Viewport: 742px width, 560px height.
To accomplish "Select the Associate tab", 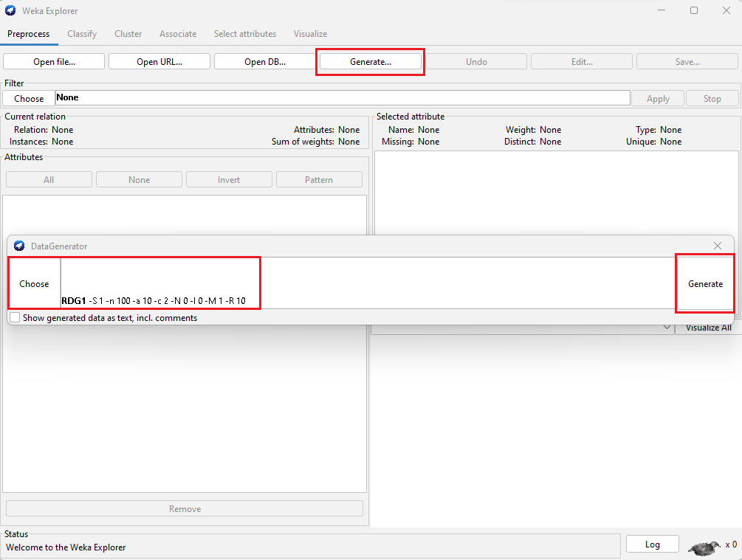I will click(x=178, y=34).
